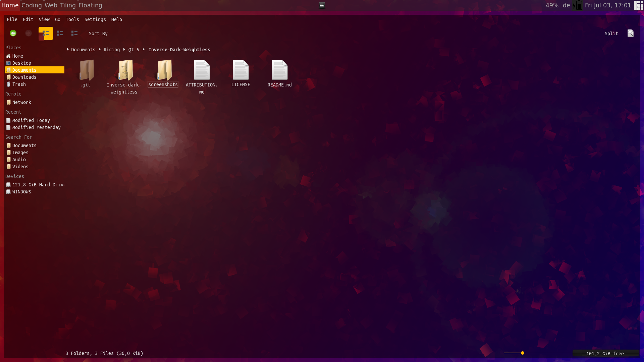
Task: Adjust the icon zoom slider
Action: tap(522, 353)
